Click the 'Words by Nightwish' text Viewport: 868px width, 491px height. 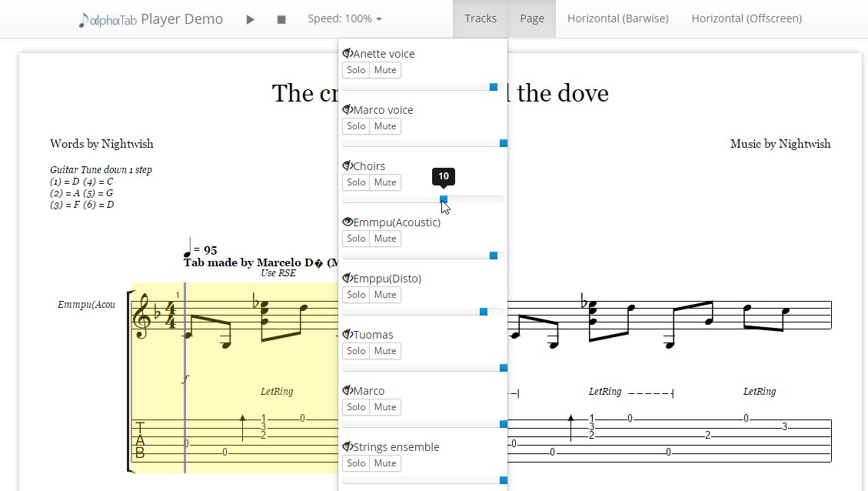click(x=101, y=144)
